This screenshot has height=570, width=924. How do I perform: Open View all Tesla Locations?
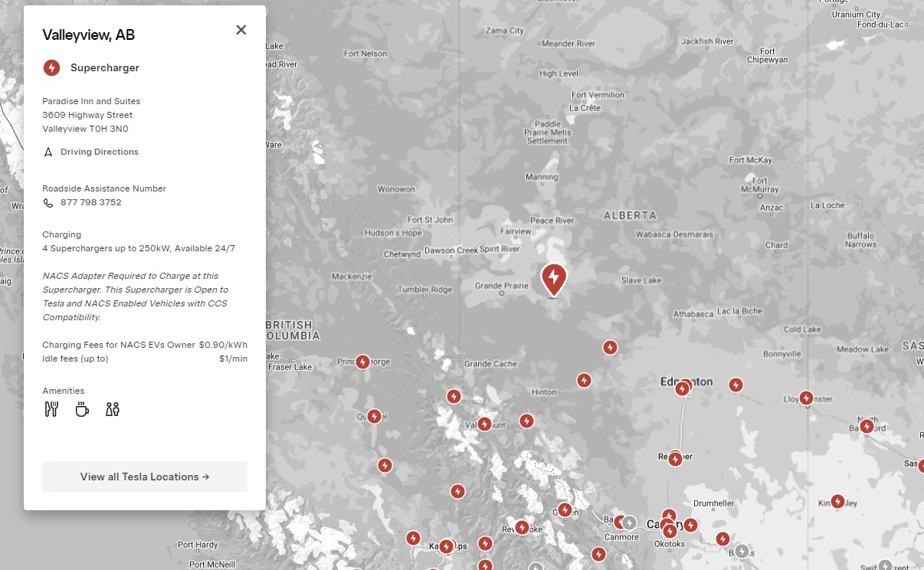point(144,476)
